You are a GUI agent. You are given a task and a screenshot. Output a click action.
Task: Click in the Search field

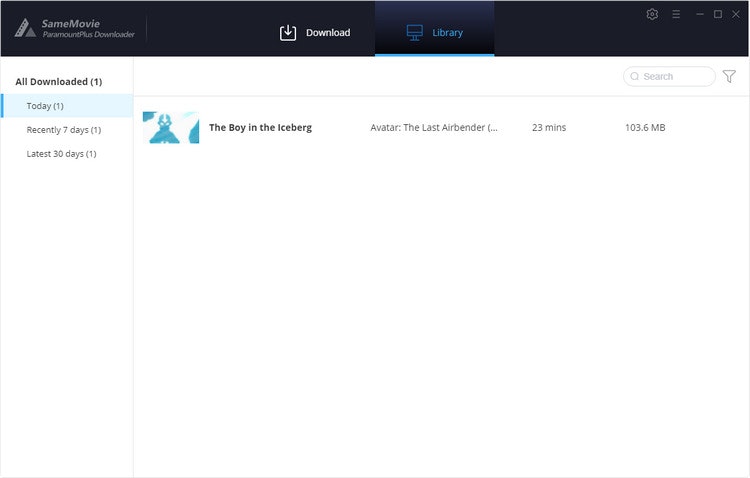[669, 77]
